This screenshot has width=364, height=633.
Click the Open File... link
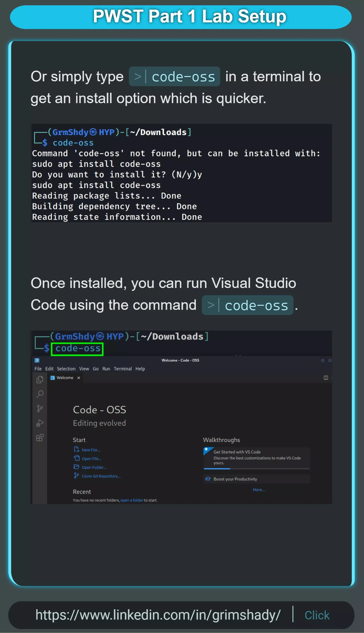point(92,459)
